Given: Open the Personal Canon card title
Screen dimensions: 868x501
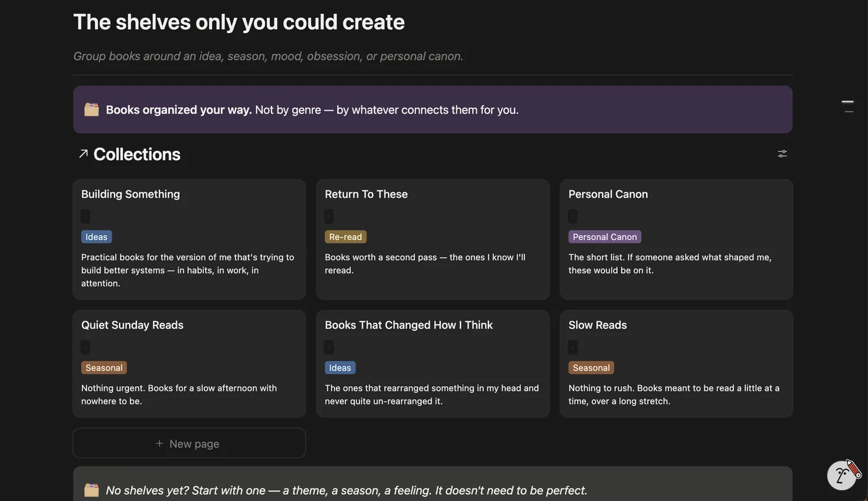Looking at the screenshot, I should tap(608, 194).
